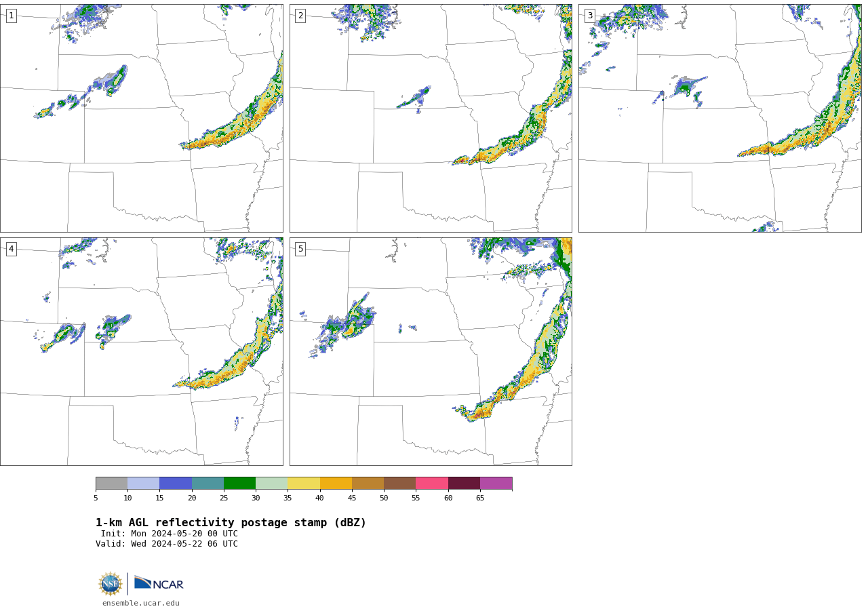This screenshot has height=611, width=868.
Task: Click the tan 45-50 dBZ swatch
Action: [x=368, y=484]
